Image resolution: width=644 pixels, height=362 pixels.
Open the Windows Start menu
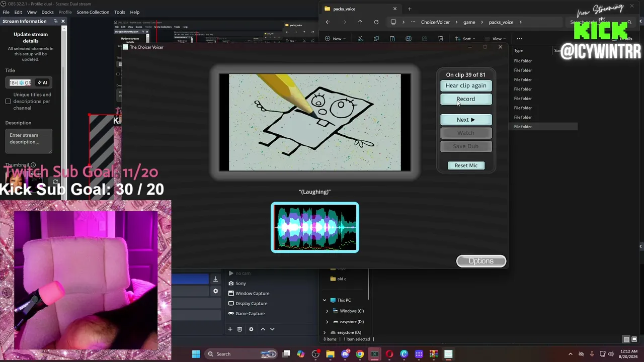(196, 354)
